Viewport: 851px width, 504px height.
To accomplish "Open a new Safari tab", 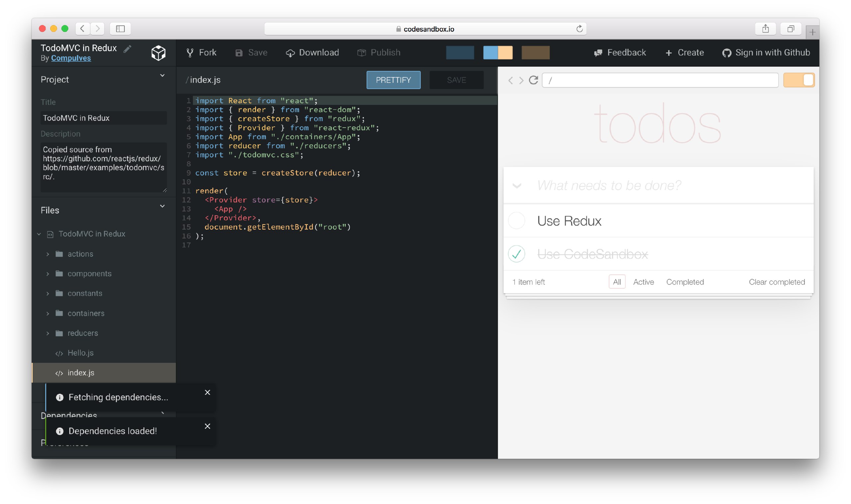I will coord(812,32).
